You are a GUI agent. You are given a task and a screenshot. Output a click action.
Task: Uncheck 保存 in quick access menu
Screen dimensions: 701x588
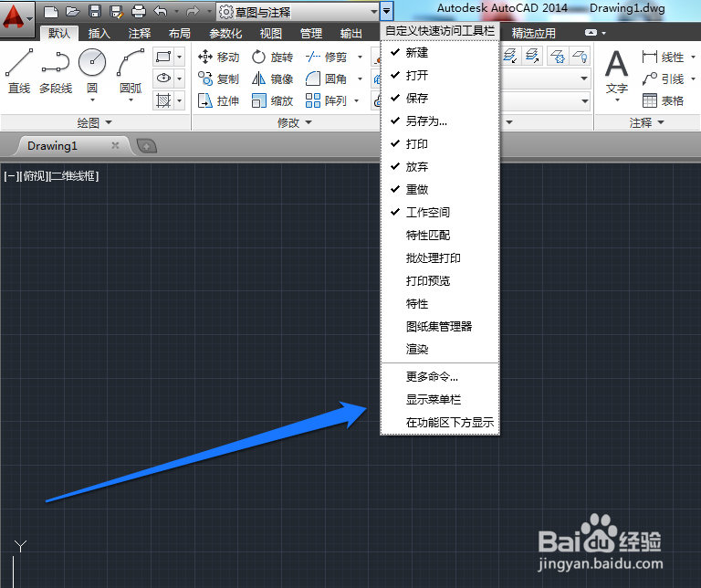(x=440, y=99)
